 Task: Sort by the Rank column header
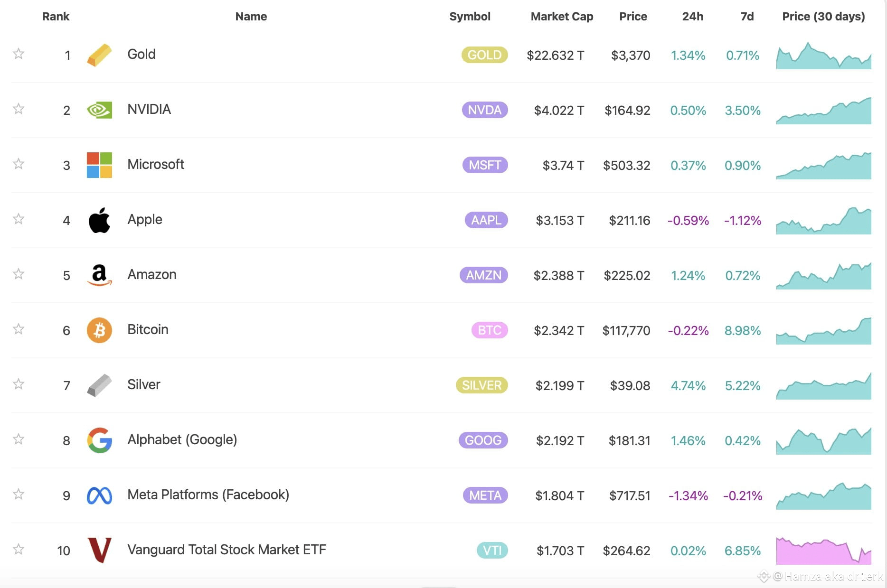(56, 17)
